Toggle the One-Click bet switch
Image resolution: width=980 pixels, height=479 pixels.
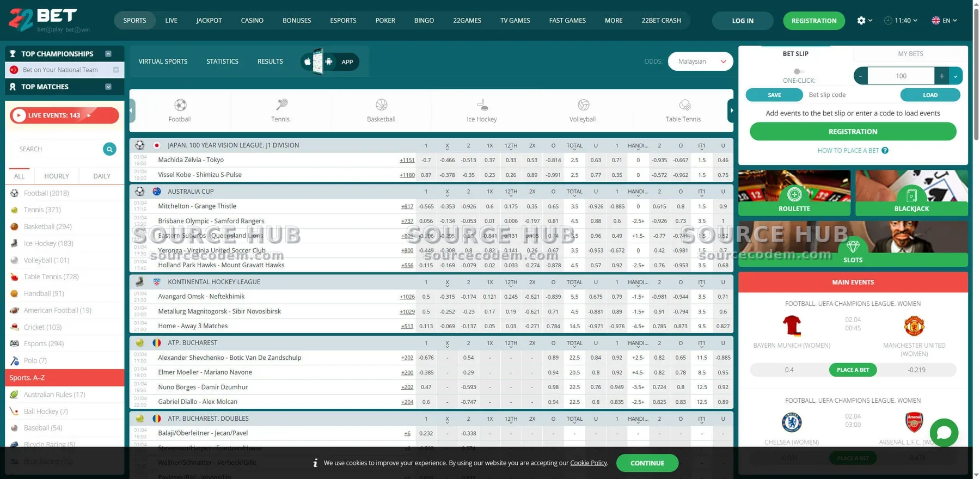click(x=798, y=71)
